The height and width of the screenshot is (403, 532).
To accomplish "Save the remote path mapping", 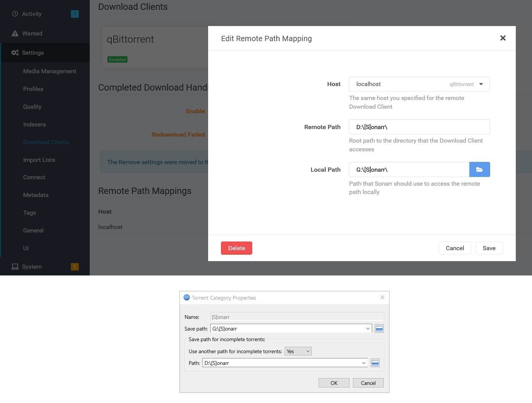I will pyautogui.click(x=489, y=248).
